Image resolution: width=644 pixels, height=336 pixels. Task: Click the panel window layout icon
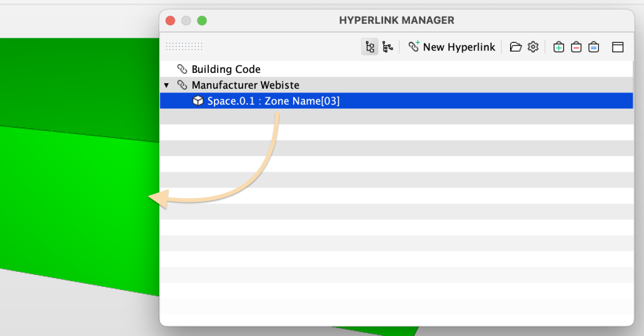pyautogui.click(x=618, y=47)
